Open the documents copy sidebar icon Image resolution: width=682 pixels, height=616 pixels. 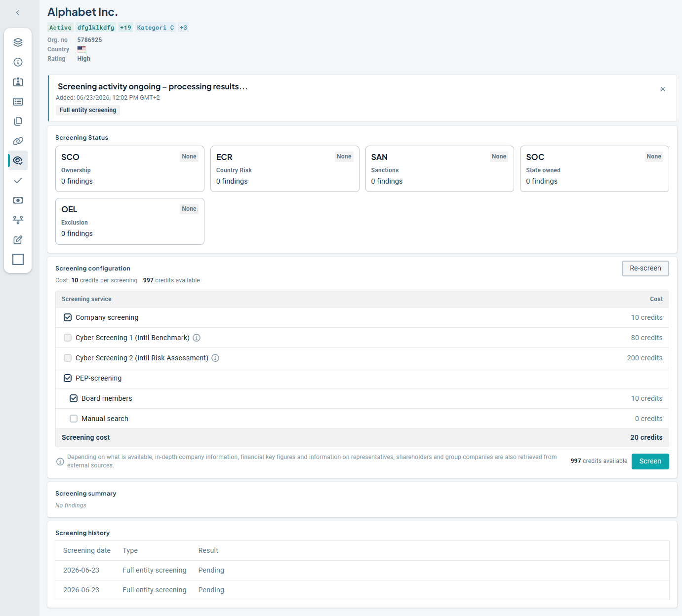click(x=18, y=121)
